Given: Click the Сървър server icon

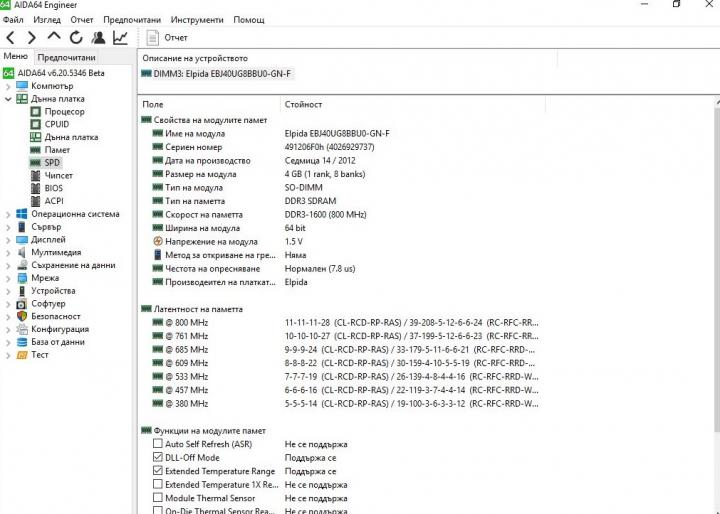Looking at the screenshot, I should click(22, 227).
